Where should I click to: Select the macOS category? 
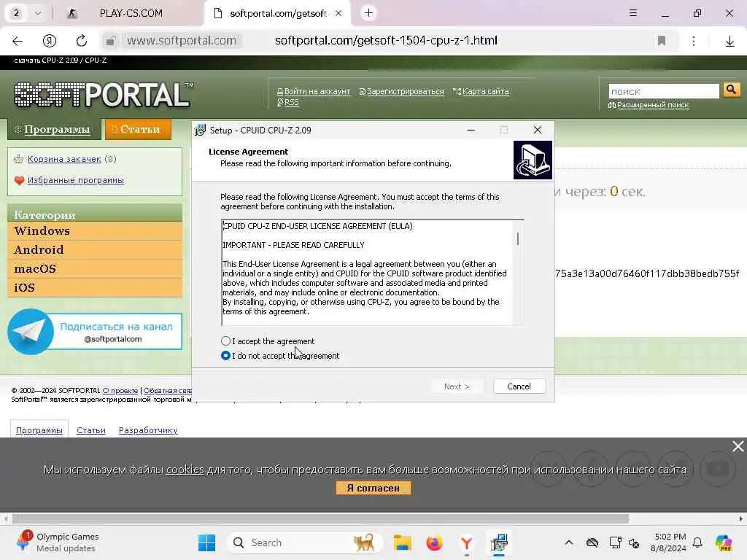95,269
